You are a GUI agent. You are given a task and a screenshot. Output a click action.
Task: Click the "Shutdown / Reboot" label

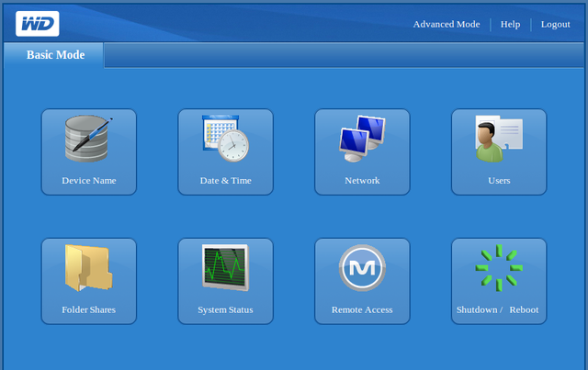pyautogui.click(x=497, y=310)
